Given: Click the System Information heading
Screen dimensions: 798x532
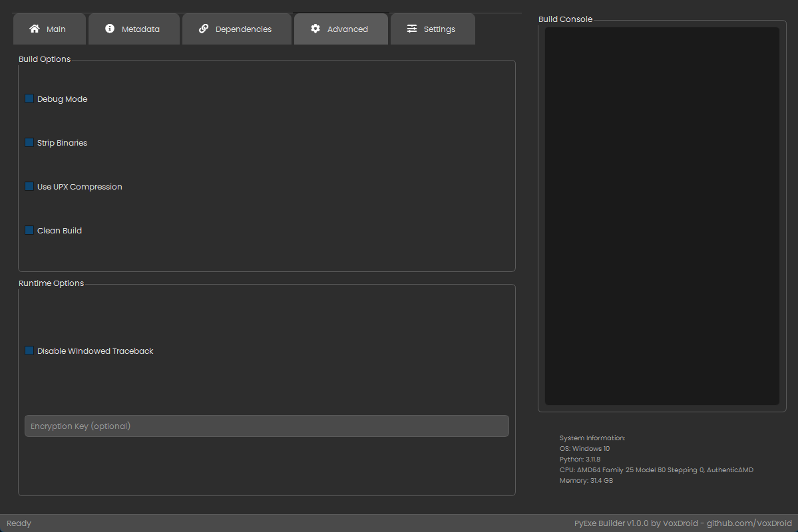Looking at the screenshot, I should 592,438.
